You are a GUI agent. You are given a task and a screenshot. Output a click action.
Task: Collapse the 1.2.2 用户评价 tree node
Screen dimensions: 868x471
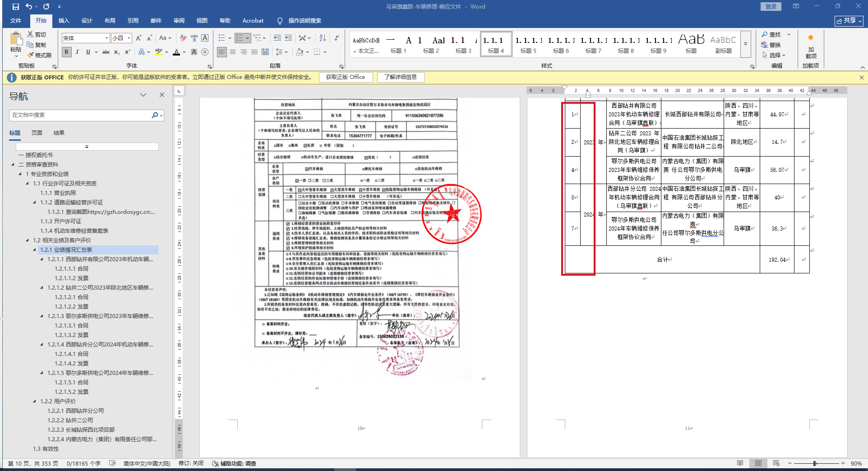35,401
